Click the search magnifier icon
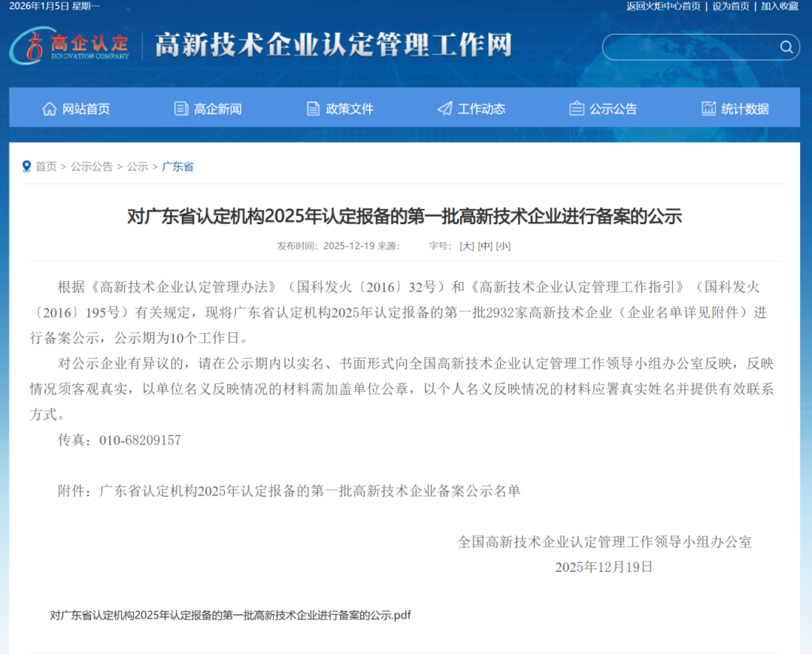The width and height of the screenshot is (812, 654). [786, 47]
